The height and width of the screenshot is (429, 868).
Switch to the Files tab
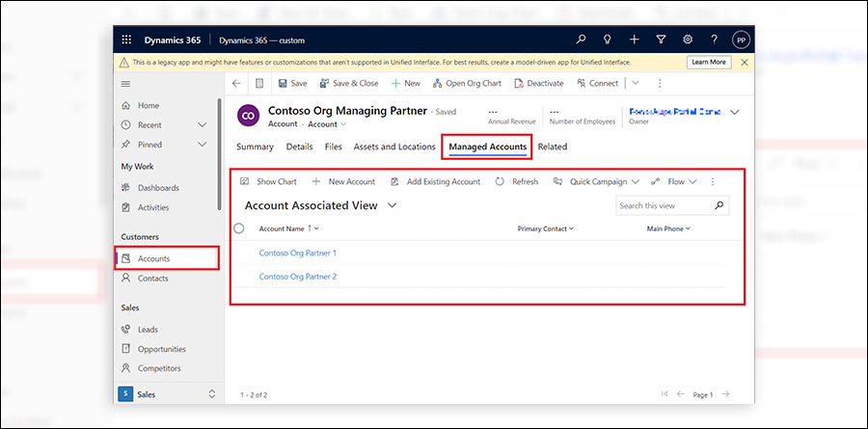pyautogui.click(x=334, y=147)
